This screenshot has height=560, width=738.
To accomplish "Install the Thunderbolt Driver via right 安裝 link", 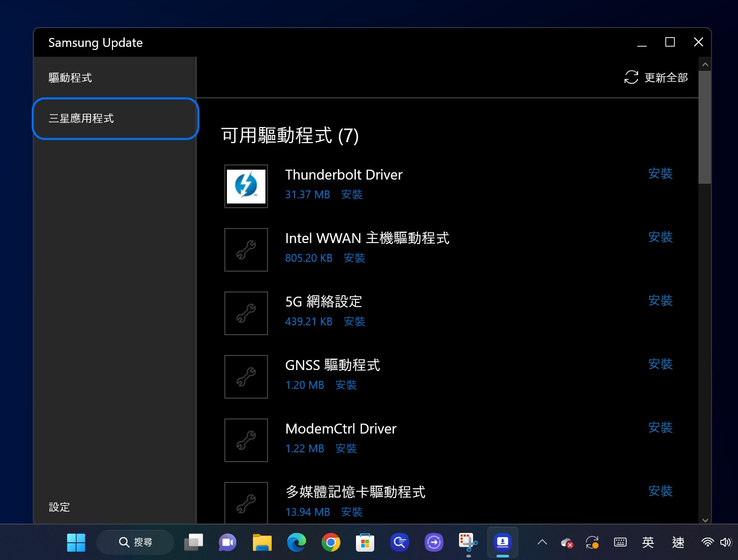I will pyautogui.click(x=660, y=173).
